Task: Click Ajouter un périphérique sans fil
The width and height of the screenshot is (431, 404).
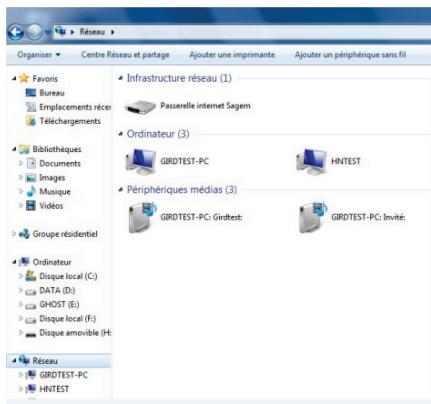Action: point(350,55)
